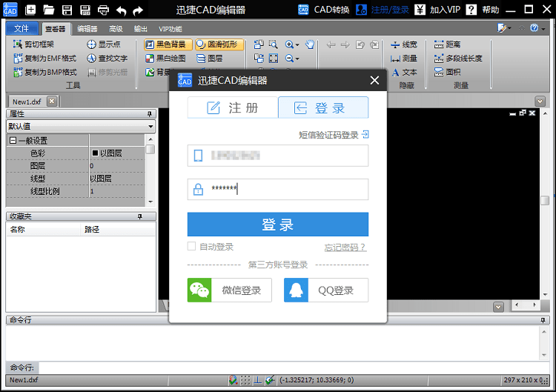556x392 pixels.
Task: Click 注册/登录 in the title bar
Action: (383, 10)
